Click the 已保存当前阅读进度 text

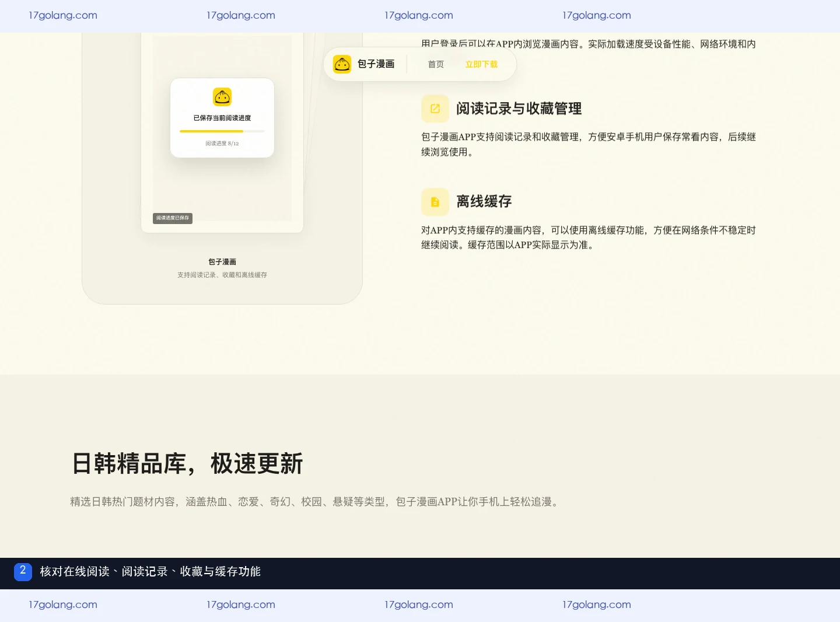pyautogui.click(x=222, y=118)
